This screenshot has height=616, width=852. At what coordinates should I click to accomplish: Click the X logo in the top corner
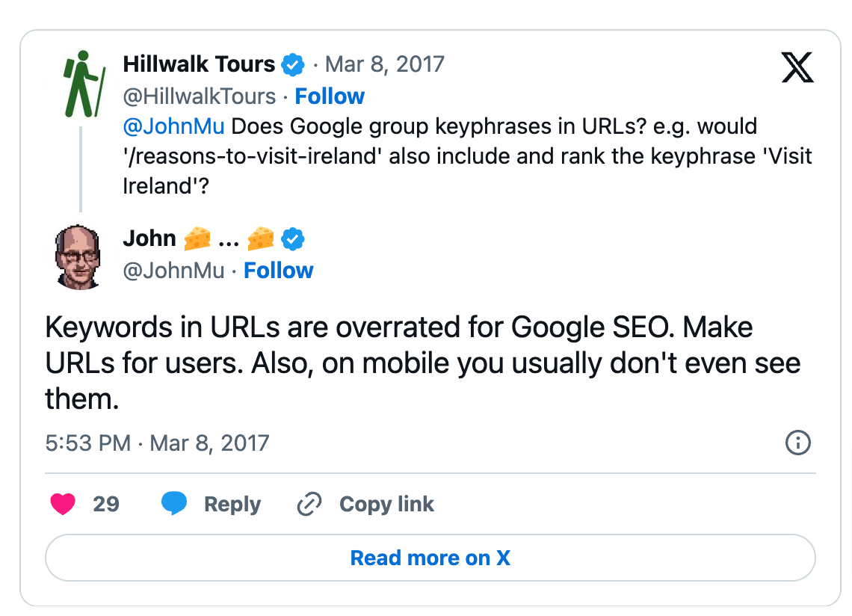[798, 67]
